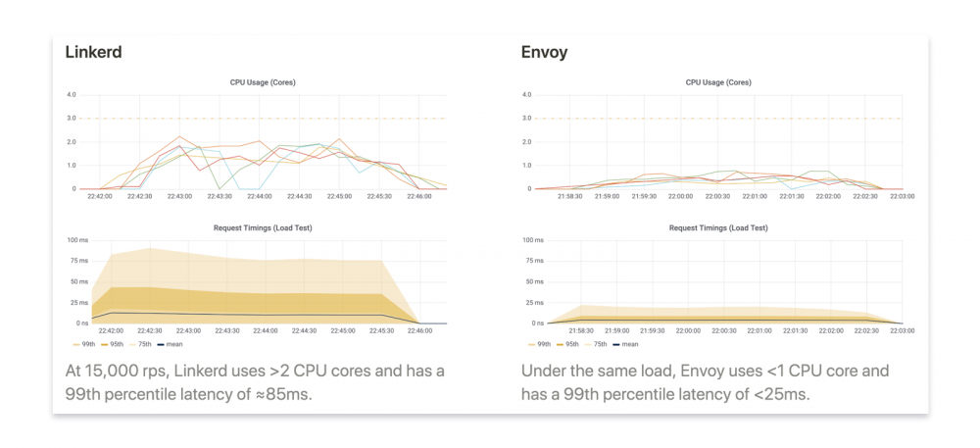Click 95th color swatch in Envoy legend
980x448 pixels.
559,344
